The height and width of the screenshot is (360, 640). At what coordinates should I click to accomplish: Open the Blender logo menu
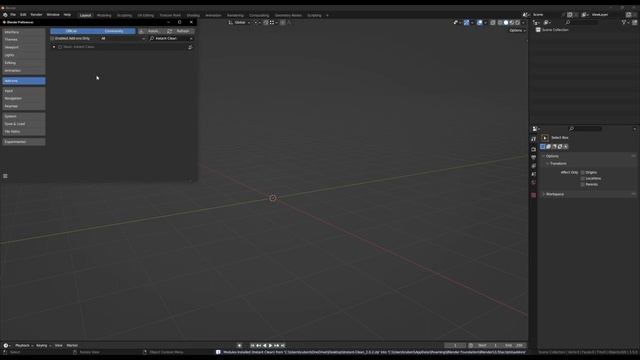pos(5,15)
